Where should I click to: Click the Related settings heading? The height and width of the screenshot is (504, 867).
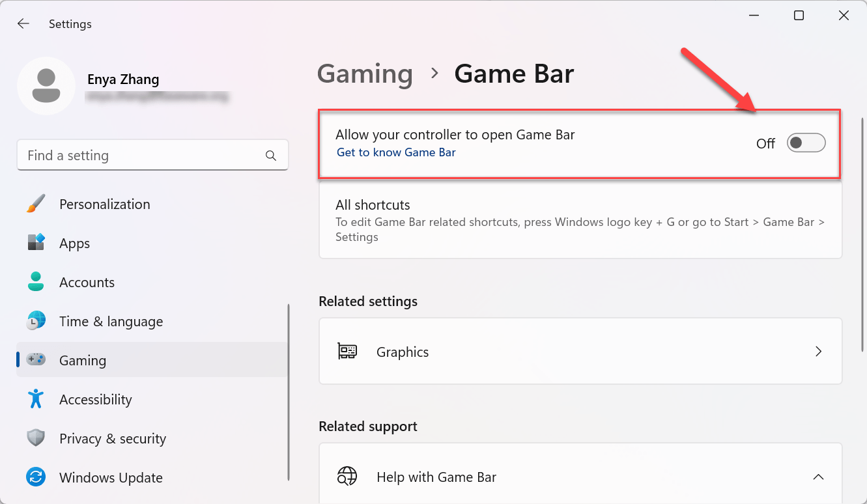368,301
